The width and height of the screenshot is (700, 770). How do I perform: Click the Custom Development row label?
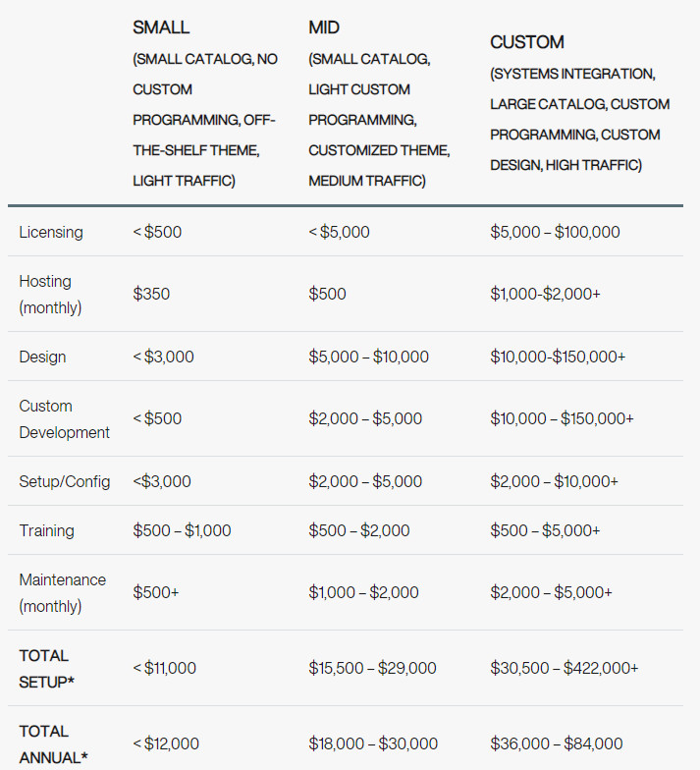click(x=65, y=418)
